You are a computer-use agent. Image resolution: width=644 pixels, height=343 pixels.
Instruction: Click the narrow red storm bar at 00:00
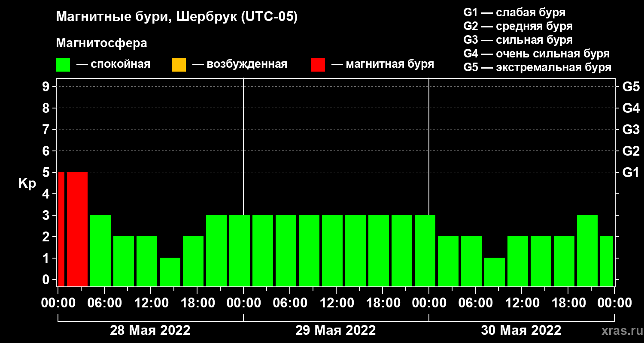click(x=61, y=229)
